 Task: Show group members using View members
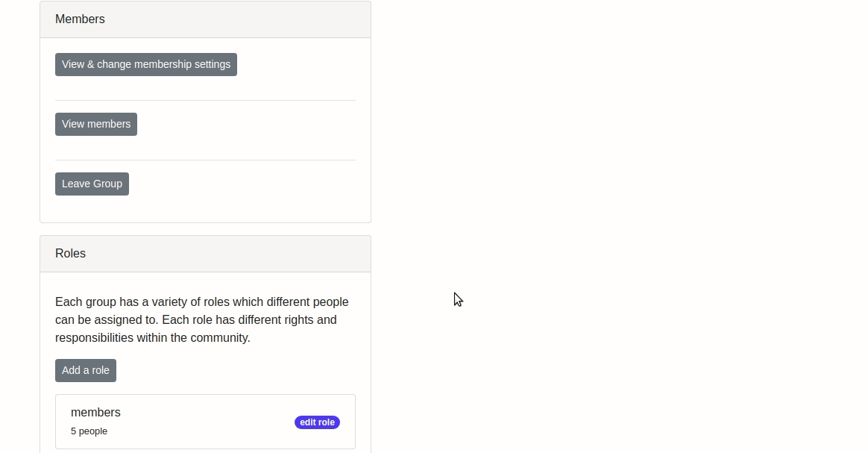point(96,124)
